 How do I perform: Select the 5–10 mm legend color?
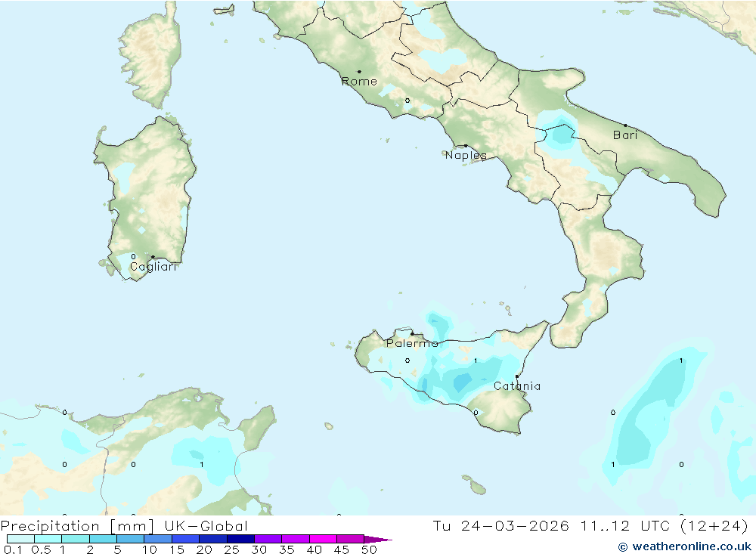point(131,539)
